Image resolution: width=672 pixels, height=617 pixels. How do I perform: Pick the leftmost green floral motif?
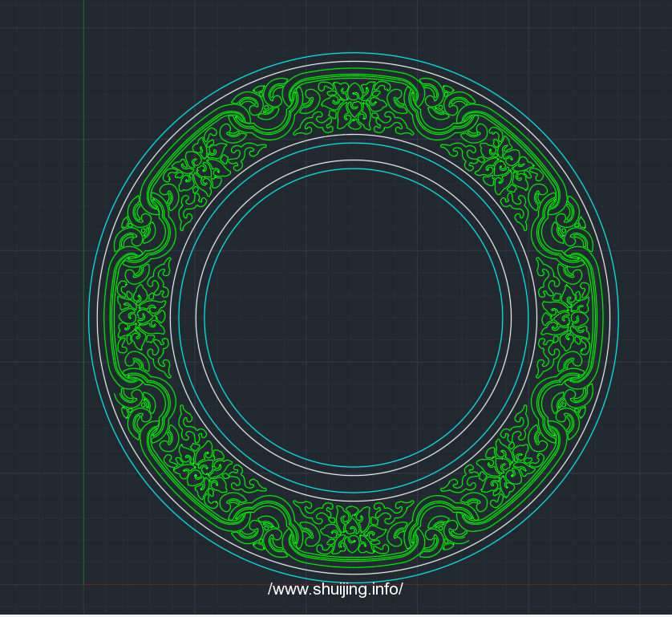click(x=144, y=318)
